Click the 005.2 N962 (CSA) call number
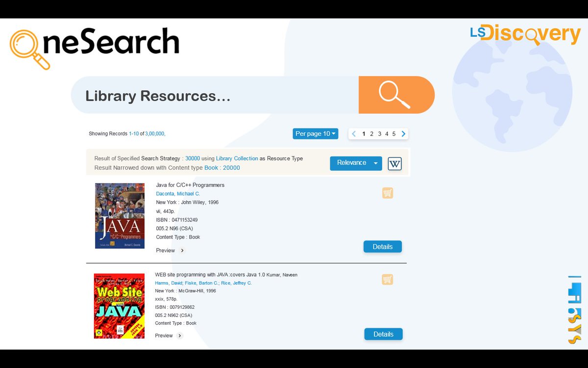 pyautogui.click(x=173, y=315)
